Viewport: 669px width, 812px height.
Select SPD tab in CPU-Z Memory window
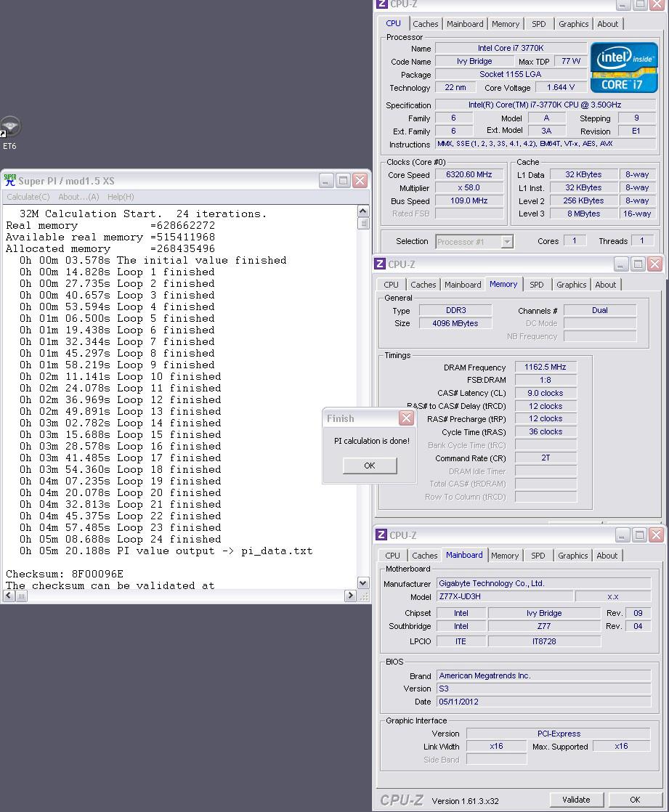(537, 285)
